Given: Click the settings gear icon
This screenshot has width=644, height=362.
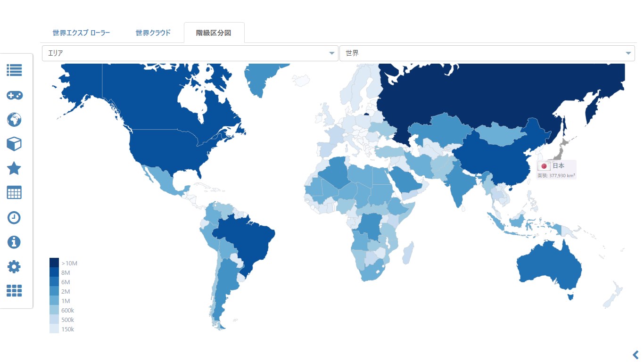Looking at the screenshot, I should tap(14, 266).
